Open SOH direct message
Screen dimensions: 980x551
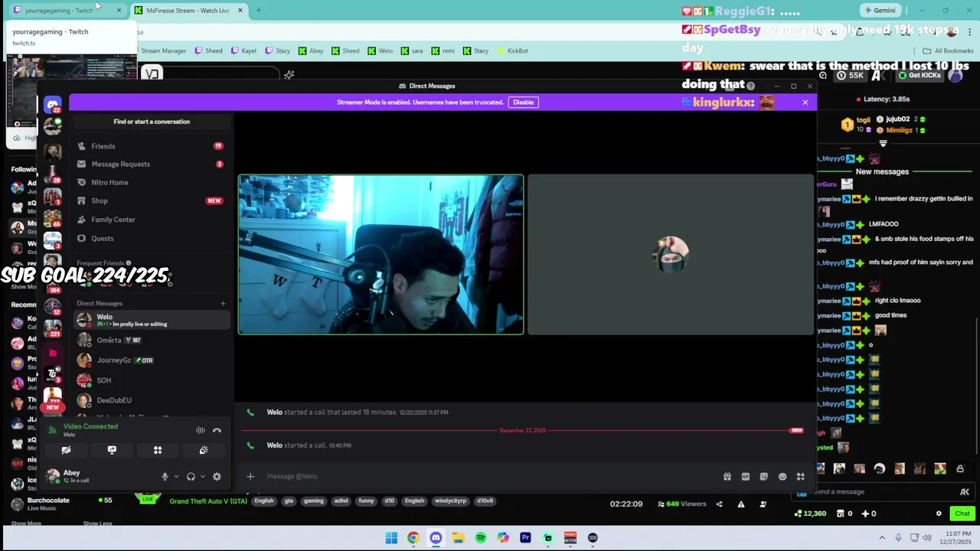point(152,380)
